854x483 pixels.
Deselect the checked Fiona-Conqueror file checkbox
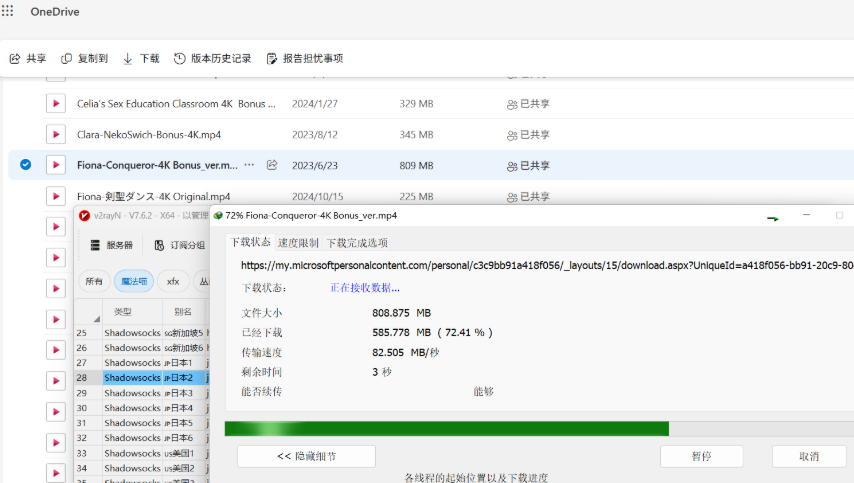[x=26, y=165]
